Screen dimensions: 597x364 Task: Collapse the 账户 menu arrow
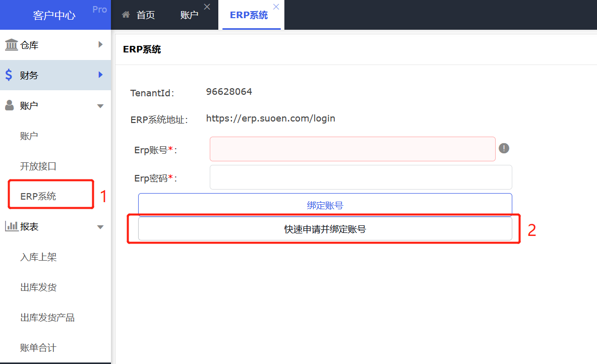[100, 106]
